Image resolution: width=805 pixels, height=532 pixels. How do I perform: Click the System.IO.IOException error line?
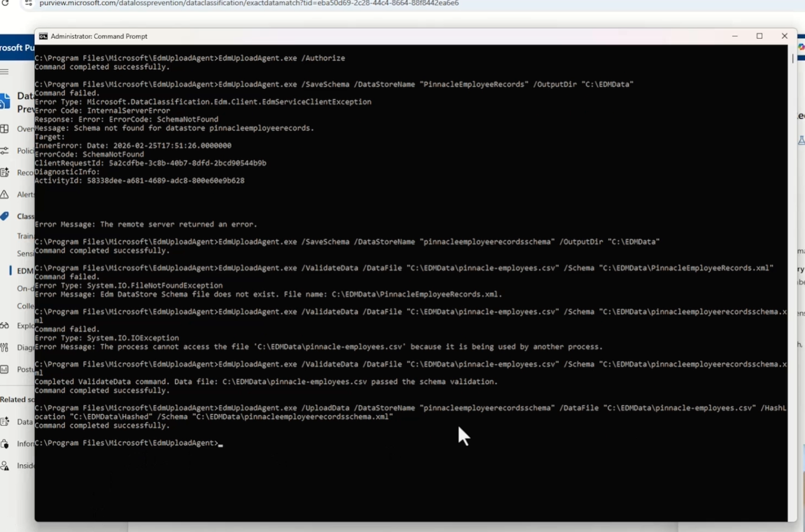(107, 338)
